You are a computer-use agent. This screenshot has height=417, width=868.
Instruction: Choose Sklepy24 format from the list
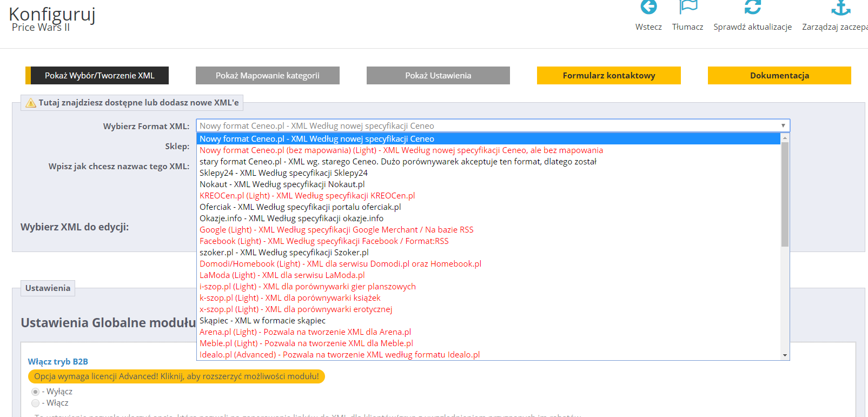283,173
